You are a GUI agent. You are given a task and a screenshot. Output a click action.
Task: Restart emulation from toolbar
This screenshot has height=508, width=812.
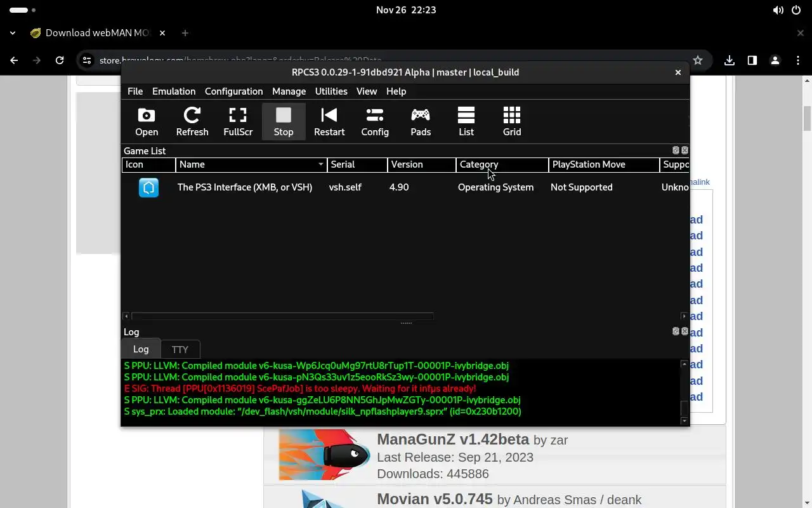329,122
